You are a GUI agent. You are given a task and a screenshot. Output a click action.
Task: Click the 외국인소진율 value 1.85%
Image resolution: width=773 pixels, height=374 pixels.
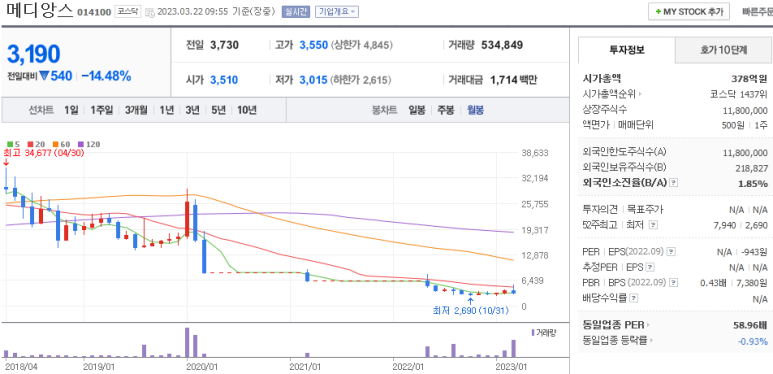[752, 183]
